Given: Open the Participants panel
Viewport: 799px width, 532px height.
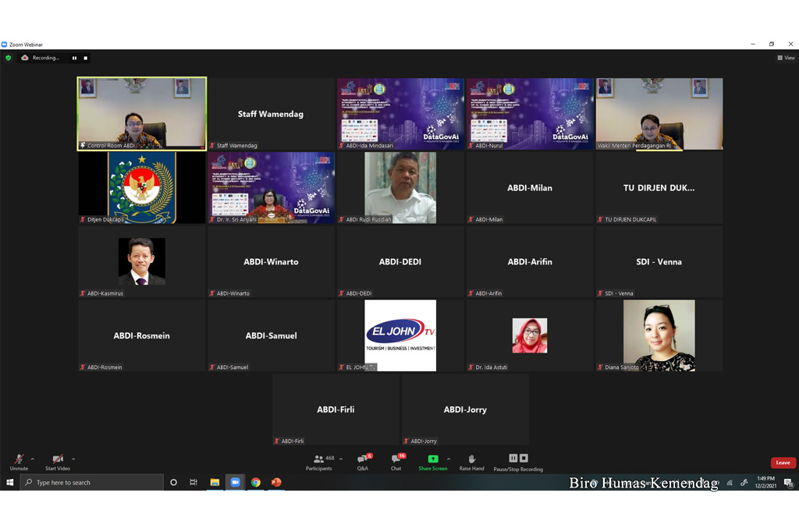Looking at the screenshot, I should (318, 460).
